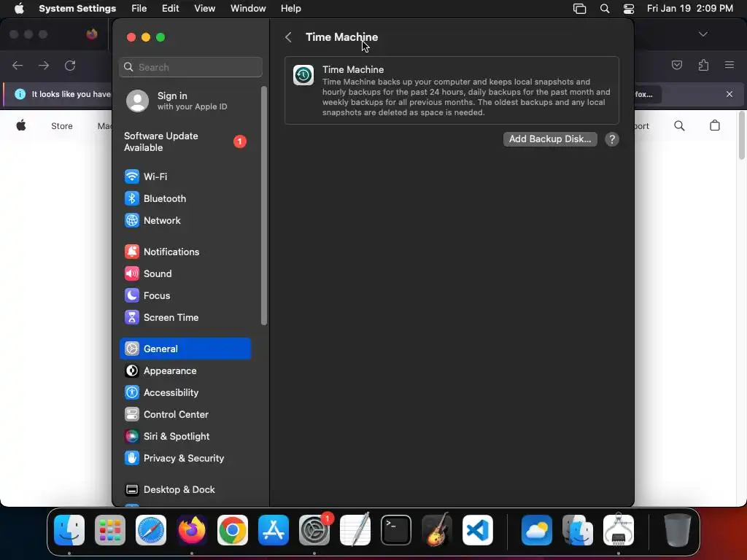Open System Information from the Dock
Image resolution: width=747 pixels, height=560 pixels.
tap(619, 529)
